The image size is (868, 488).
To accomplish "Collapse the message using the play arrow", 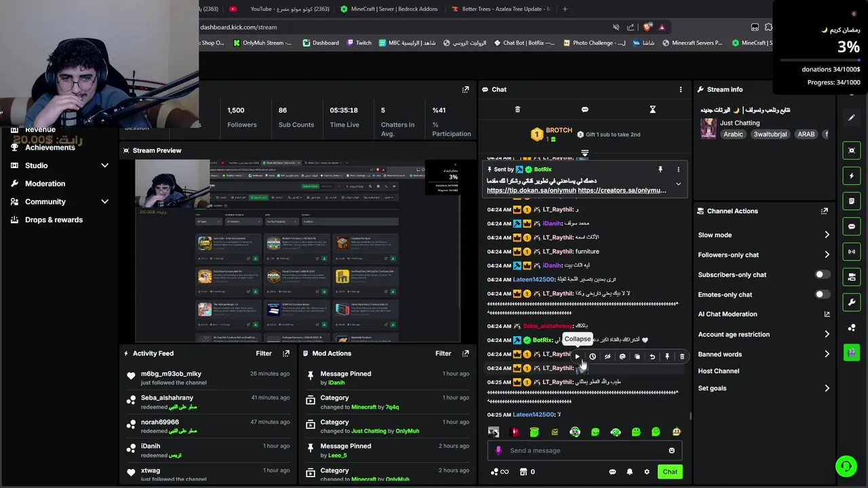I will 577,357.
